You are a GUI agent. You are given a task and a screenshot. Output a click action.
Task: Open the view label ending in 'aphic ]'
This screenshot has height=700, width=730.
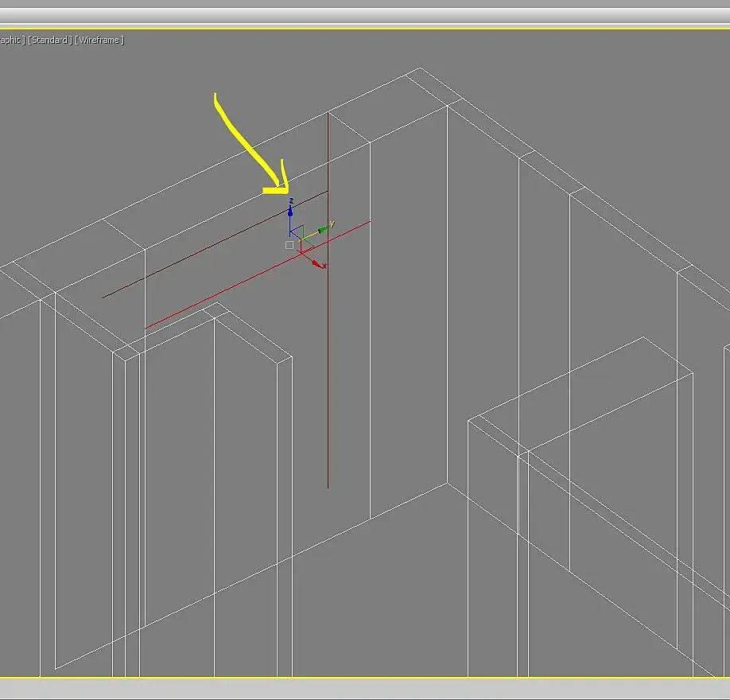13,40
